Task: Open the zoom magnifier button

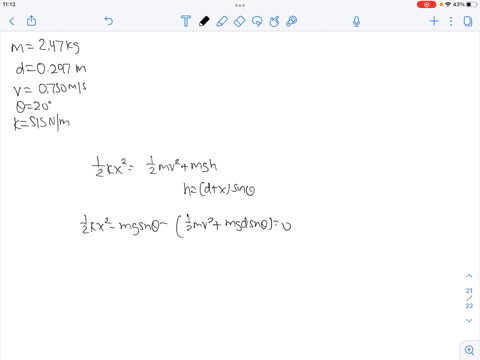Action: [470, 350]
